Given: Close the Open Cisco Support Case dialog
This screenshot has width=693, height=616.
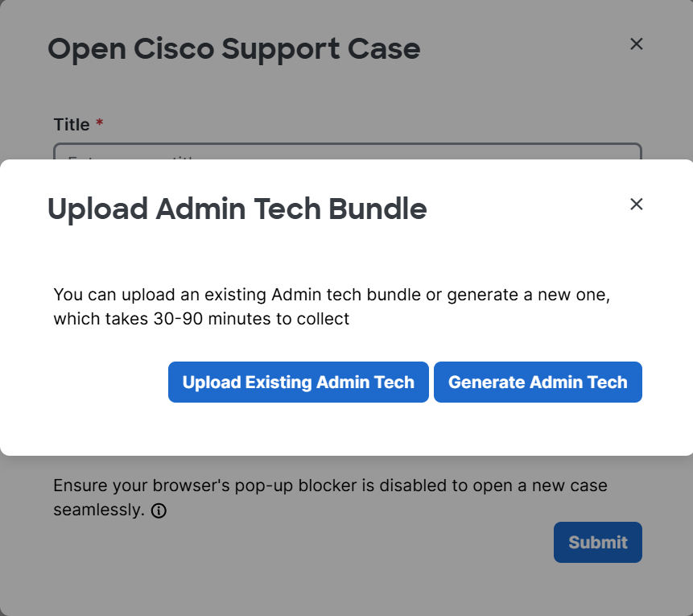Looking at the screenshot, I should click(x=636, y=44).
